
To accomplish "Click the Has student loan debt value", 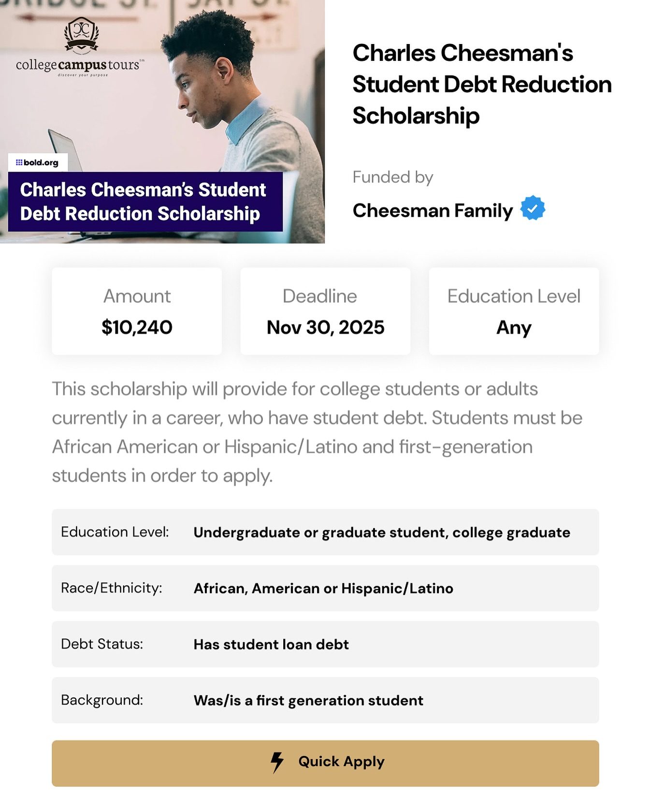I will tap(271, 644).
